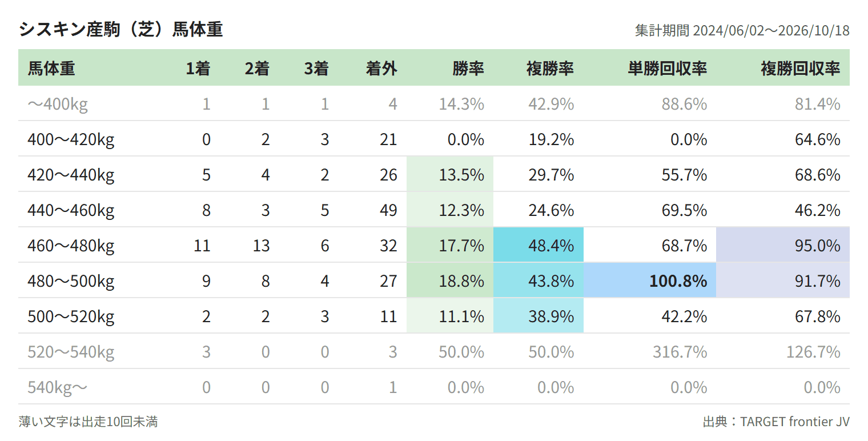Click the 集計期間 date range text
The width and height of the screenshot is (868, 441).
[742, 30]
